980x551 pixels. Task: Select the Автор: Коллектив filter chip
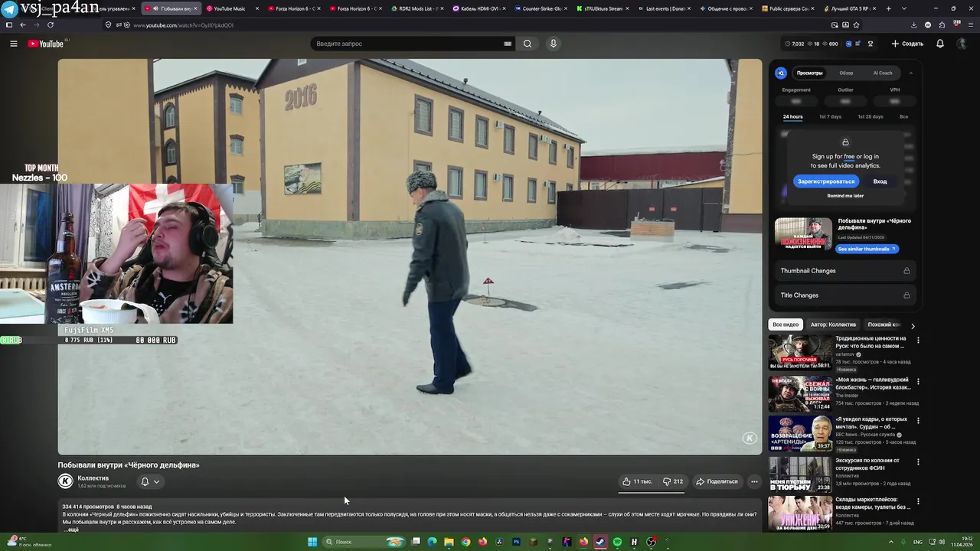[x=833, y=324]
